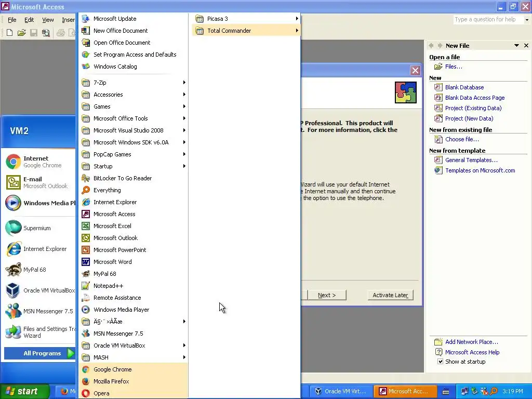Screen dimensions: 532x399
Task: Select New Office Document
Action: click(134, 31)
